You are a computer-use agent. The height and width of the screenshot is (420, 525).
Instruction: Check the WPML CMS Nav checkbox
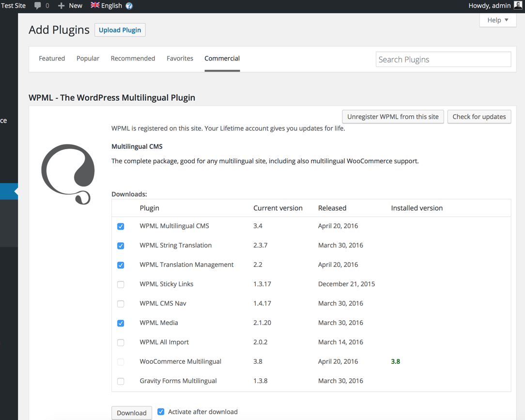121,304
